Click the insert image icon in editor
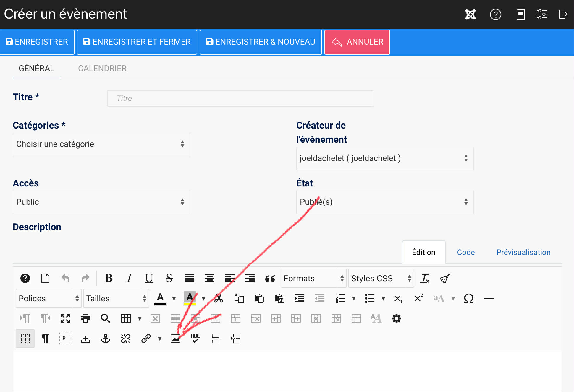Image resolution: width=574 pixels, height=392 pixels. coord(175,339)
